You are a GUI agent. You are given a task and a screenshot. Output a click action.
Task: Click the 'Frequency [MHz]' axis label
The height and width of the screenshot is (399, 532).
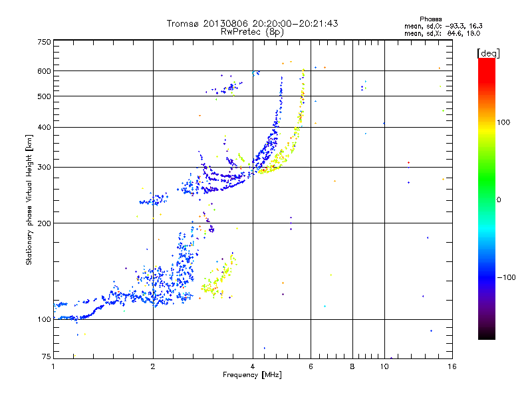pos(252,375)
